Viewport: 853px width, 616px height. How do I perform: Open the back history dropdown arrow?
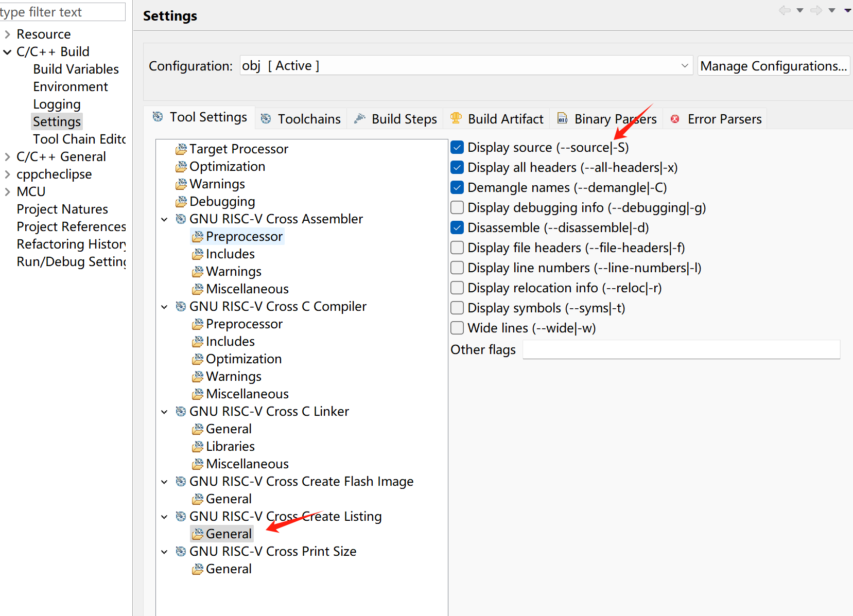click(x=800, y=10)
